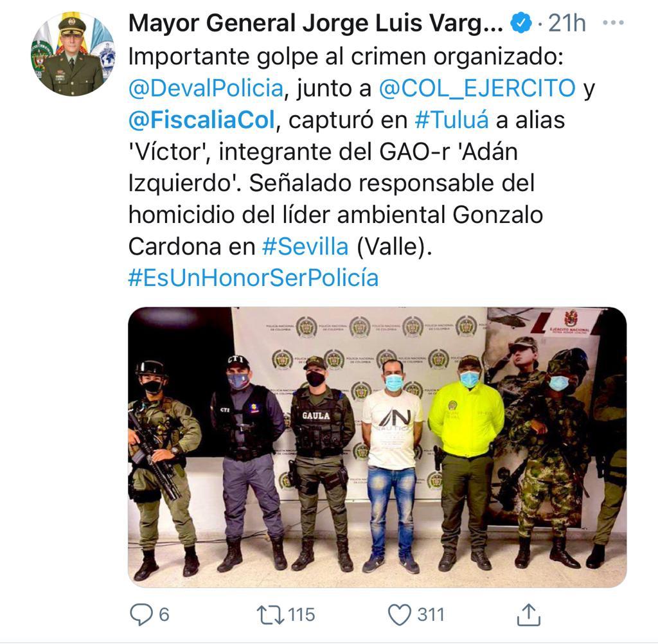This screenshot has width=658, height=644.
Task: Click the blue verified badge
Action: (x=520, y=23)
